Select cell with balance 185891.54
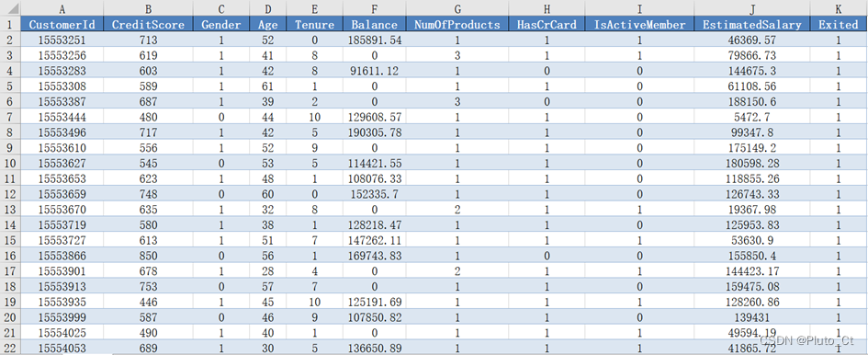 [x=374, y=40]
